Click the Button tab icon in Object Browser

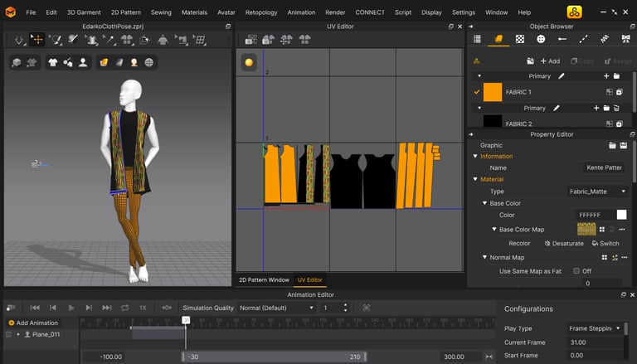click(x=541, y=39)
